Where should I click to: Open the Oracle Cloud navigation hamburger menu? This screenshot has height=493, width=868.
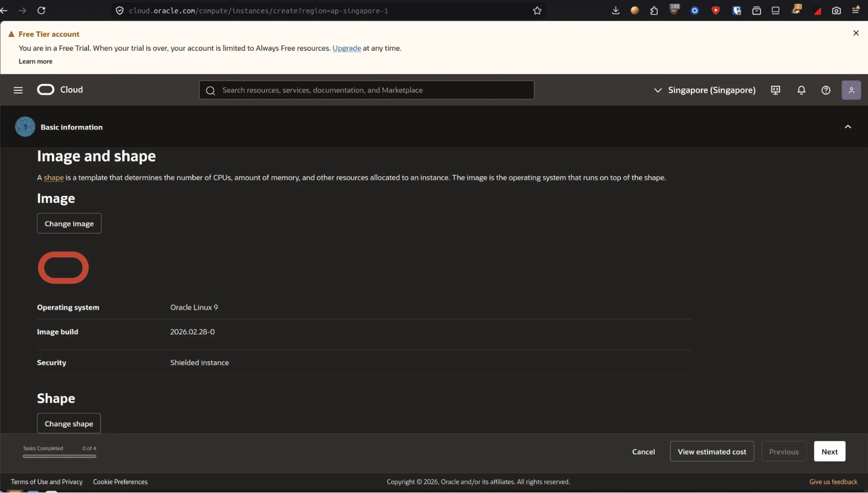(x=18, y=90)
